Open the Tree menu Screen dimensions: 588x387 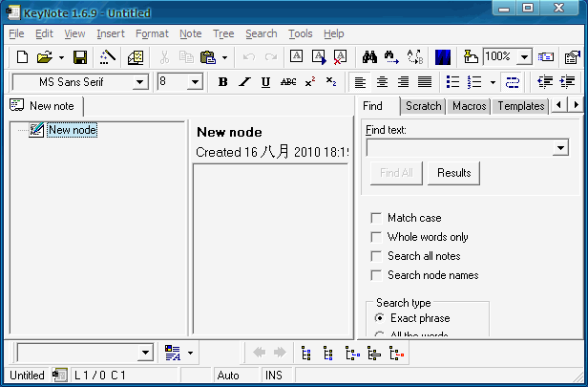coord(222,33)
